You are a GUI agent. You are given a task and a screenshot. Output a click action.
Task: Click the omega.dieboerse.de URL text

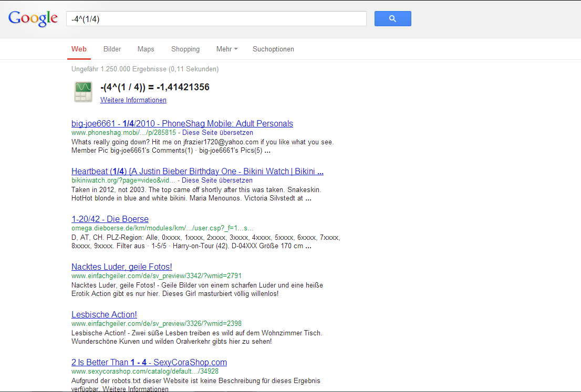[163, 228]
